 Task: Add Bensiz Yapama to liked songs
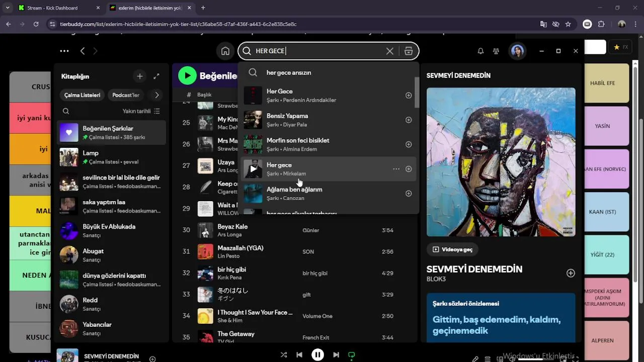pos(409,120)
